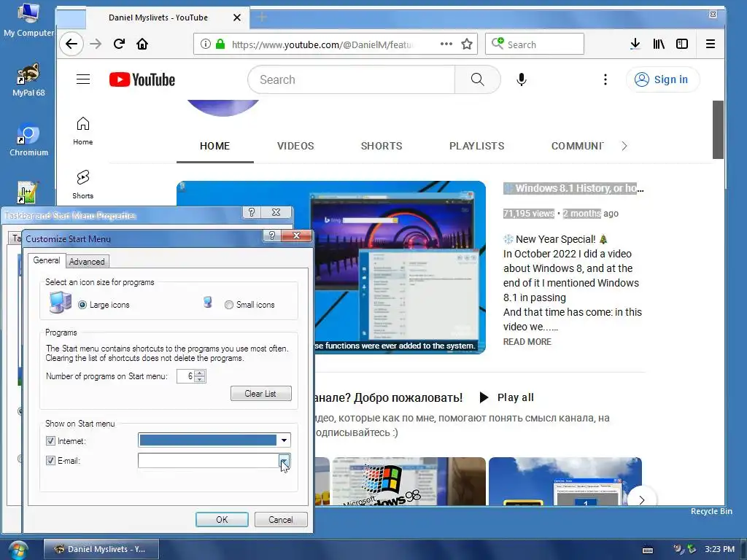Screen dimensions: 747x560
Task: Select the Small icons radio button
Action: [x=229, y=305]
